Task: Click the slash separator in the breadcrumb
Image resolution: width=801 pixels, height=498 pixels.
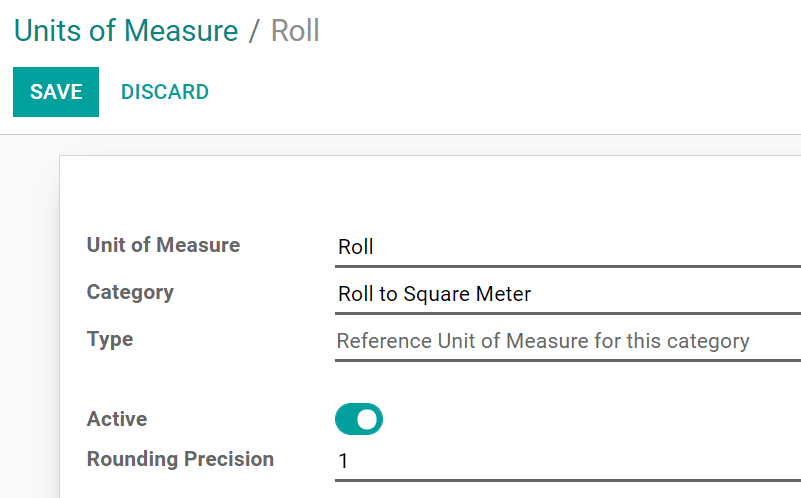Action: 254,31
